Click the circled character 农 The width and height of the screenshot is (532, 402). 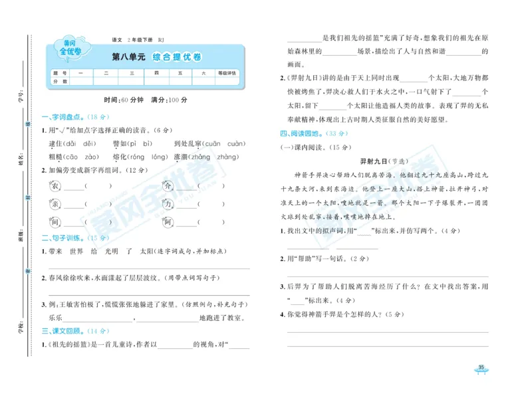tap(54, 186)
